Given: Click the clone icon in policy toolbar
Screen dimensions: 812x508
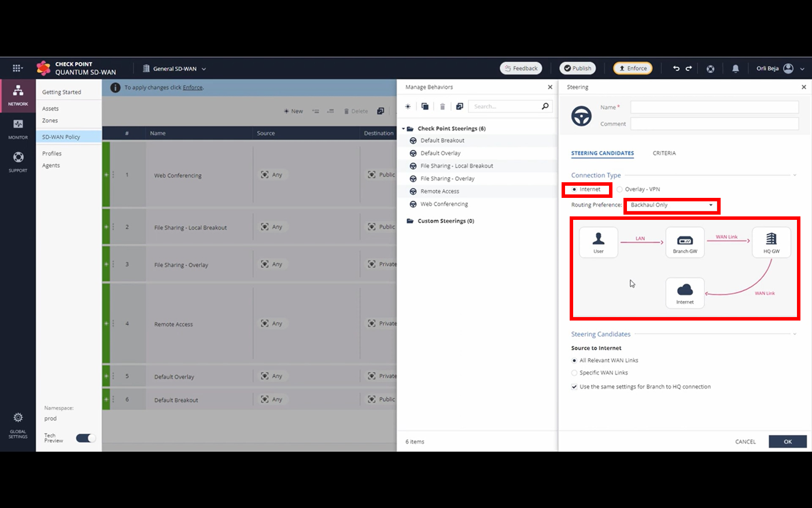Looking at the screenshot, I should click(380, 111).
